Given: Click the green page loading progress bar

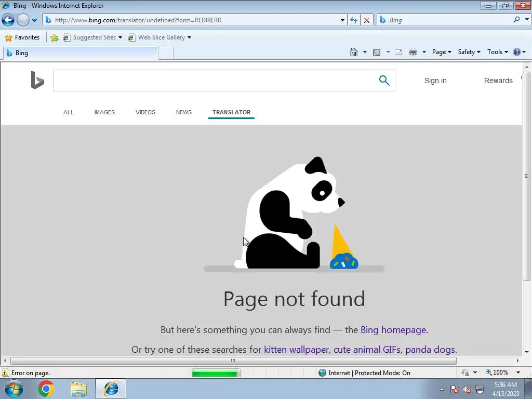Looking at the screenshot, I should click(216, 373).
